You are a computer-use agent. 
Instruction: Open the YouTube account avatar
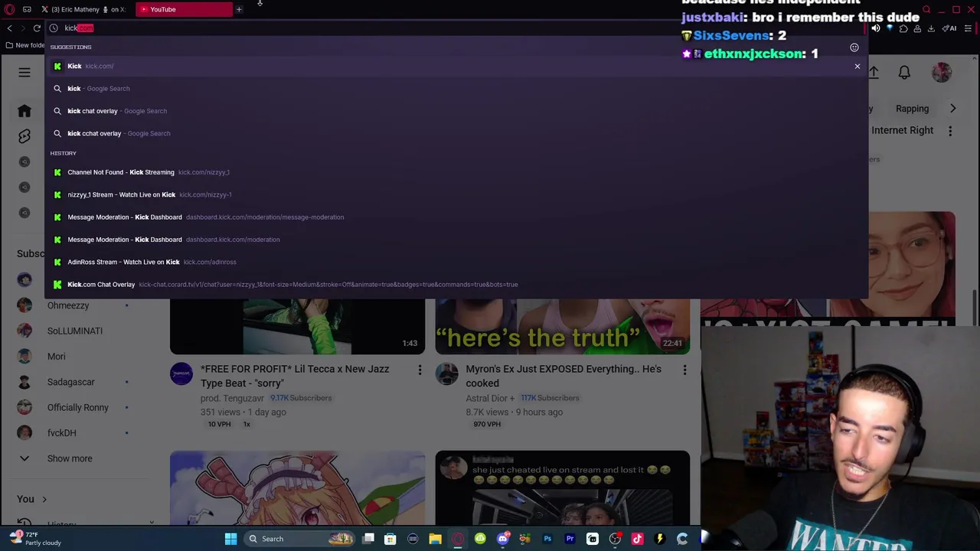click(x=941, y=73)
